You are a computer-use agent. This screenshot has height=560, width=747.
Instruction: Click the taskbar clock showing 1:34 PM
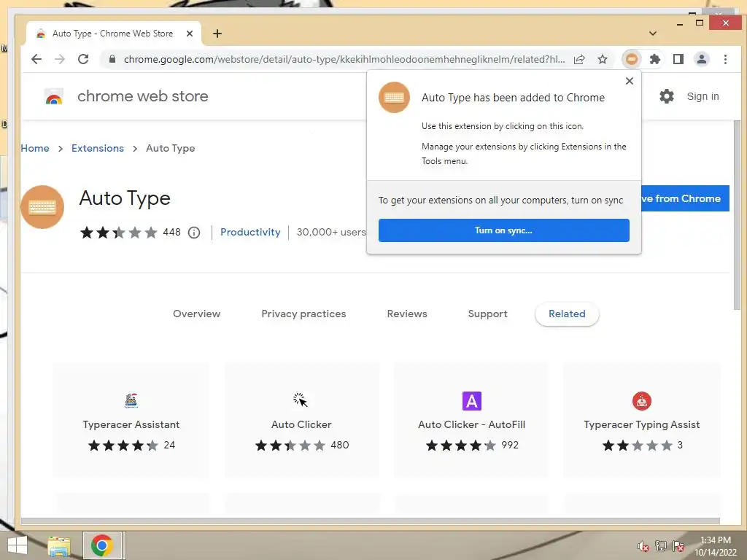pyautogui.click(x=716, y=546)
